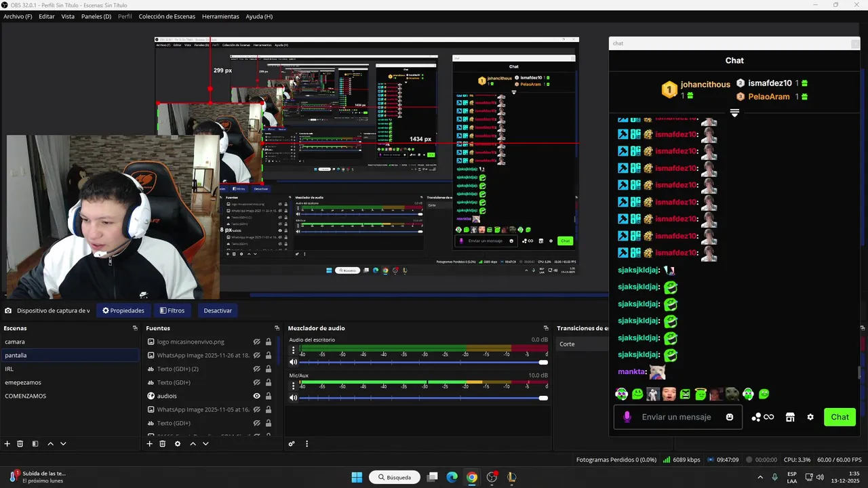
Task: Hide the audiois source
Action: (x=257, y=396)
